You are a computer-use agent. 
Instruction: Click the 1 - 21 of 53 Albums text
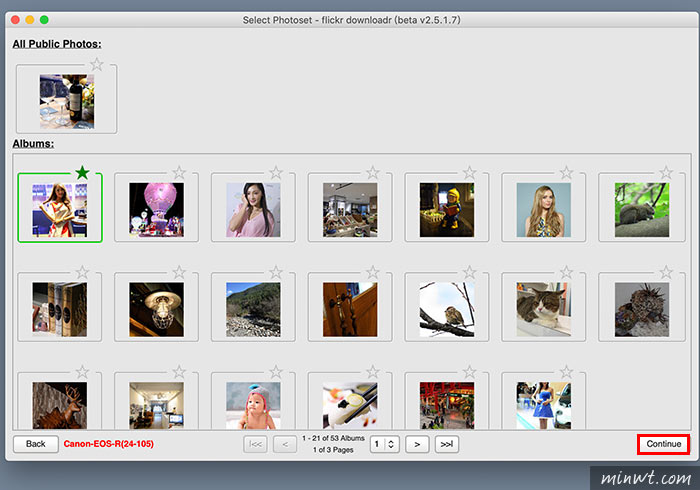[333, 438]
